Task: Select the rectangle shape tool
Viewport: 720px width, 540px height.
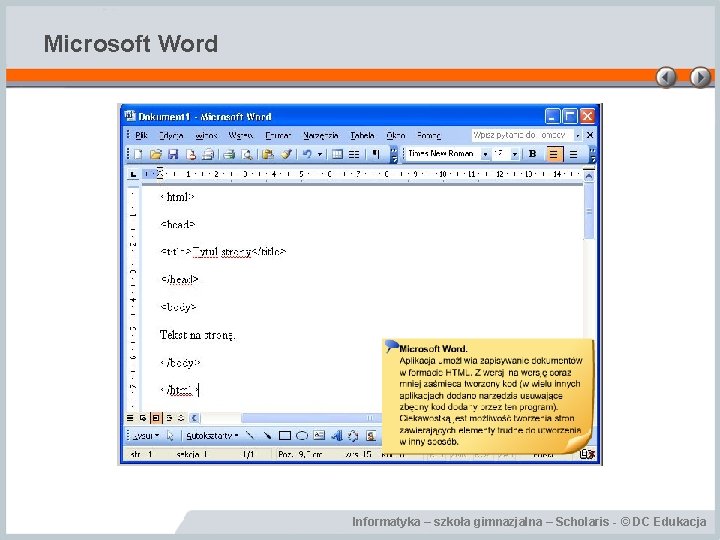Action: pyautogui.click(x=285, y=435)
